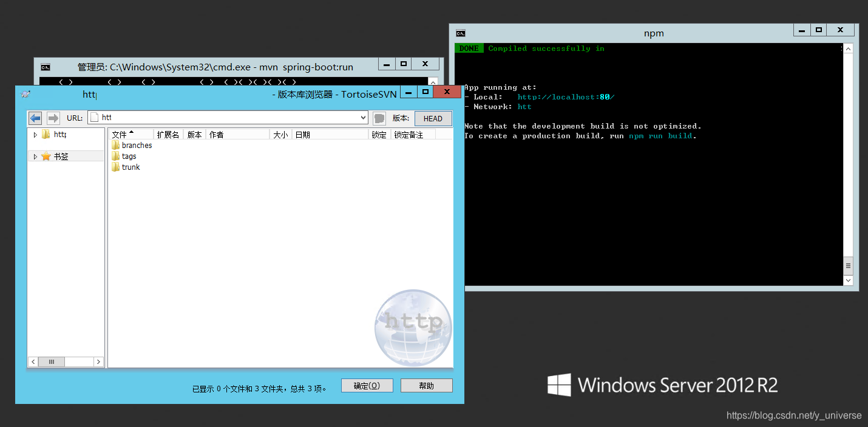Select the trunk folder
This screenshot has height=427, width=868.
click(126, 167)
